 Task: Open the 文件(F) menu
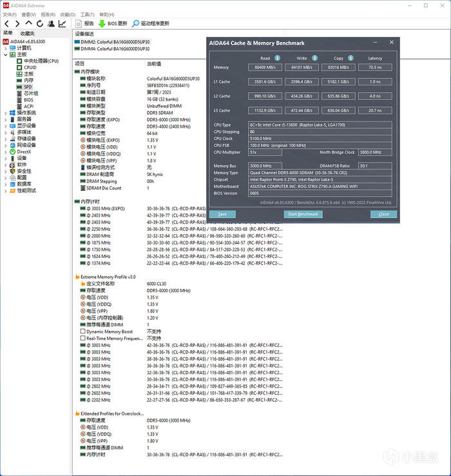(10, 15)
